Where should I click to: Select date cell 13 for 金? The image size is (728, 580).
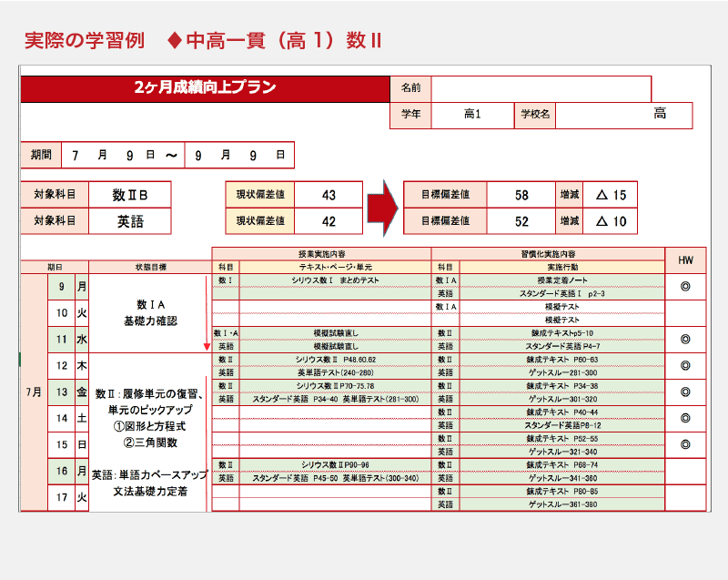(x=62, y=392)
